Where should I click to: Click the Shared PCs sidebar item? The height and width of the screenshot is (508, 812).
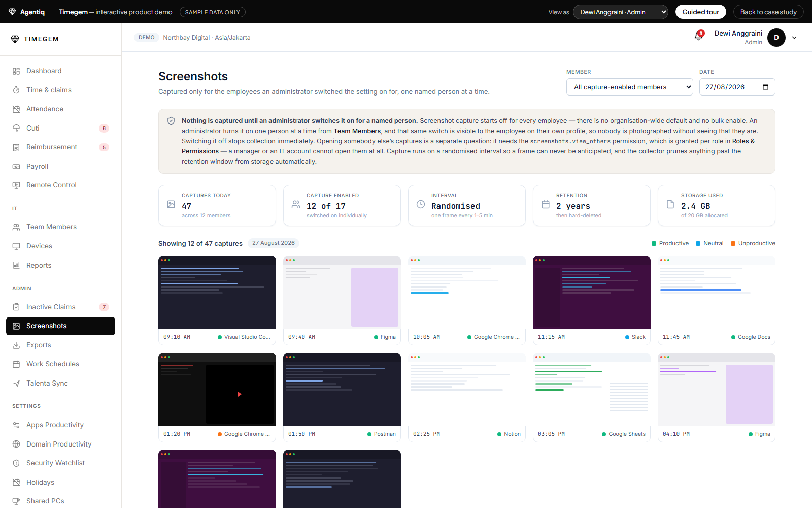point(60,501)
